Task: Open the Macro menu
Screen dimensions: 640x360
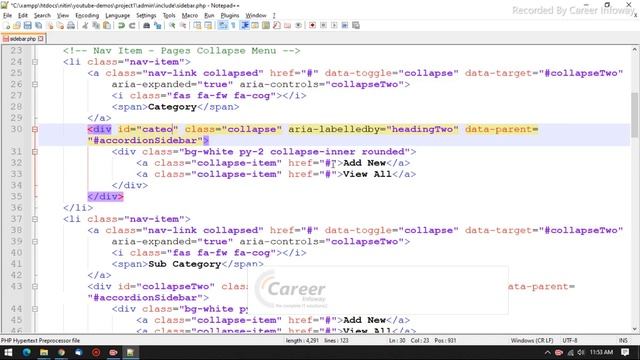Action: pyautogui.click(x=190, y=15)
